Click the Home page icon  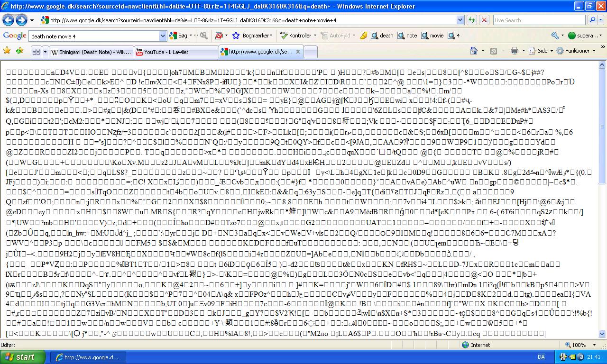click(473, 51)
